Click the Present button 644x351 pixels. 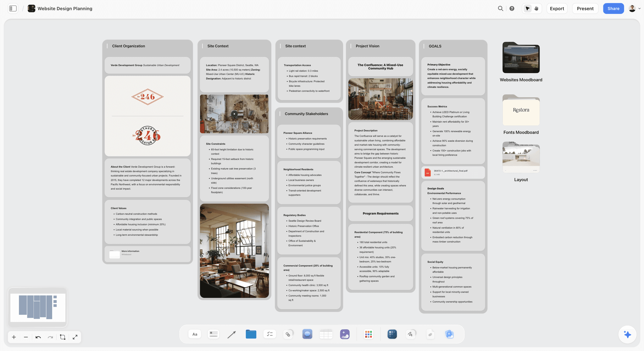click(x=585, y=8)
